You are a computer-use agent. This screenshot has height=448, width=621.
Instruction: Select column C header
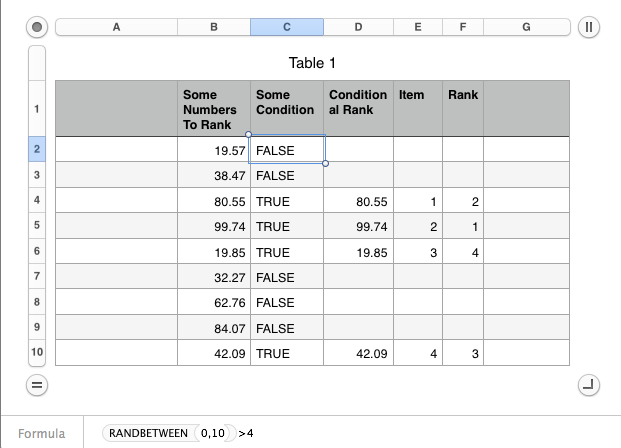(287, 27)
